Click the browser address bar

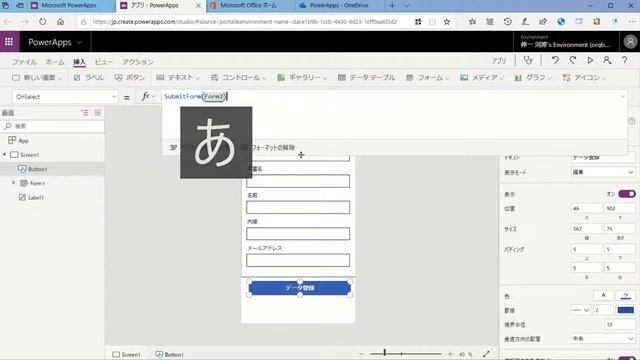click(245, 22)
